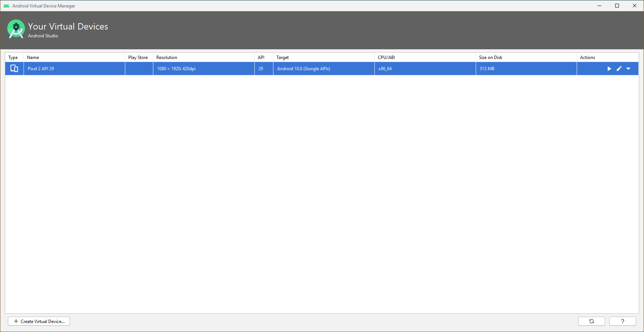Sort devices by CPU/ABI column header
The height and width of the screenshot is (332, 644).
click(x=425, y=58)
